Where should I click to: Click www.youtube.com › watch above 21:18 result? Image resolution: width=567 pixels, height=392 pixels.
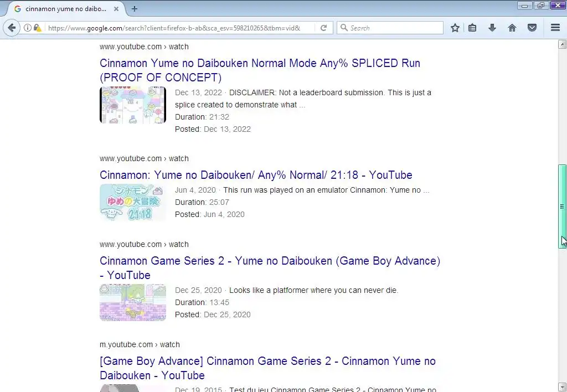(144, 158)
